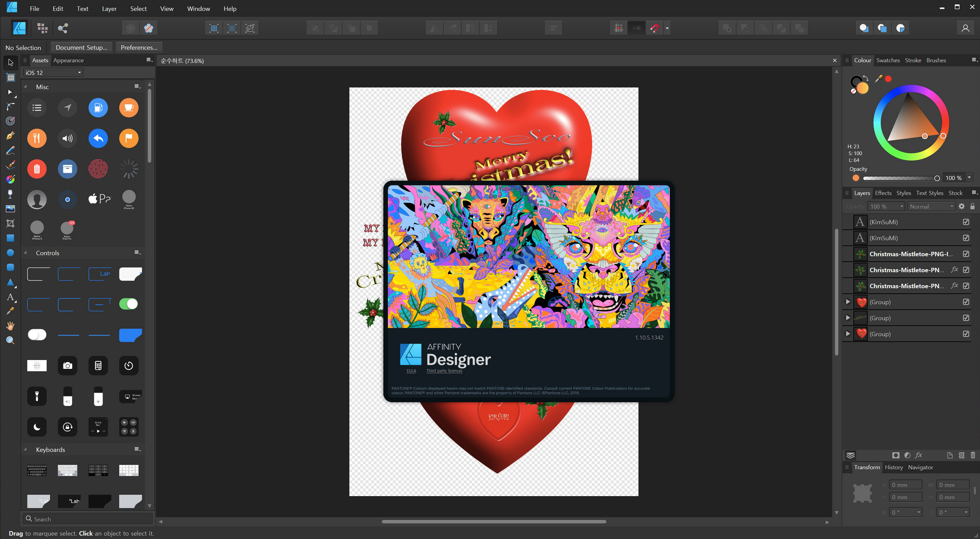The image size is (980, 539).
Task: Switch to the Swatches tab
Action: pos(888,60)
